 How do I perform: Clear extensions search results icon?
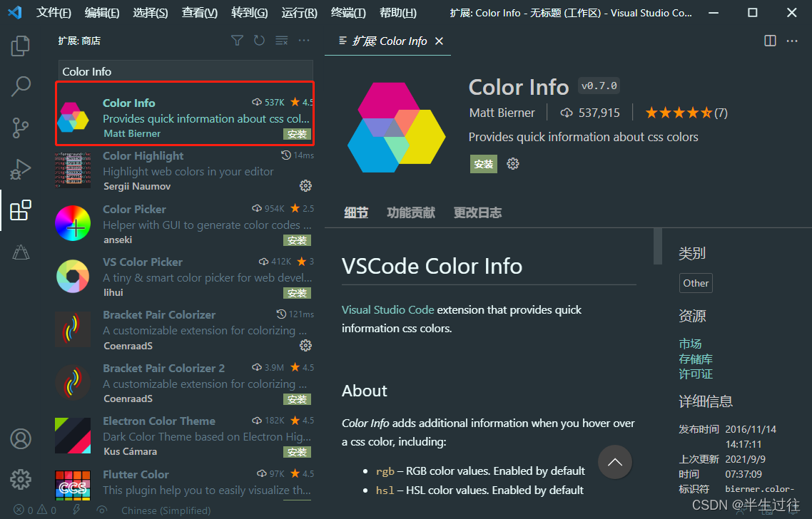point(282,41)
